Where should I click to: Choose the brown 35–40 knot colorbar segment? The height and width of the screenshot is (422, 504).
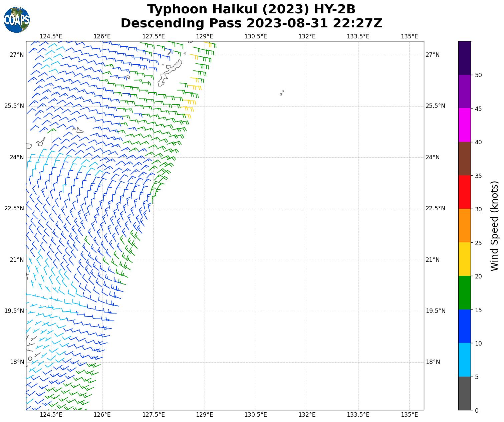464,159
